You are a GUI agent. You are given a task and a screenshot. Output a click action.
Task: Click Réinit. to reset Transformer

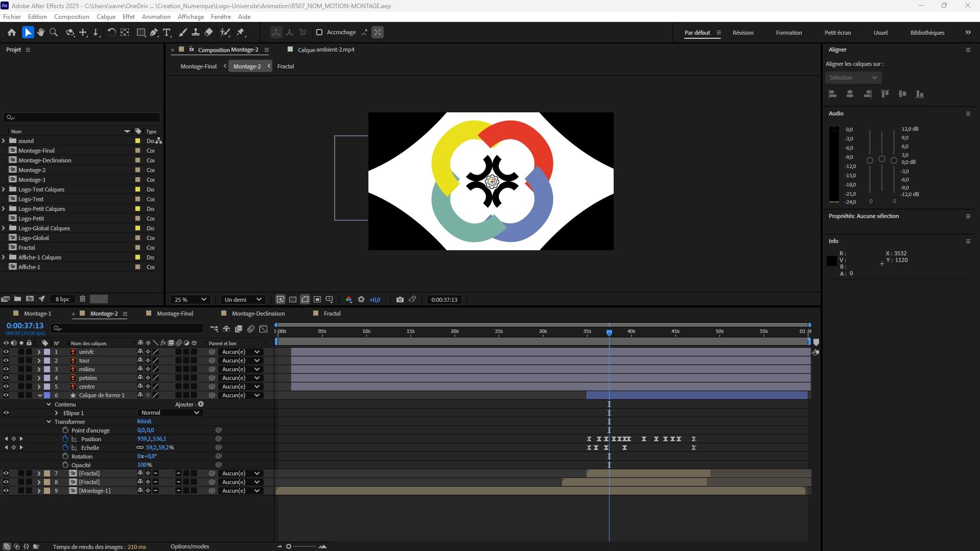pyautogui.click(x=145, y=422)
